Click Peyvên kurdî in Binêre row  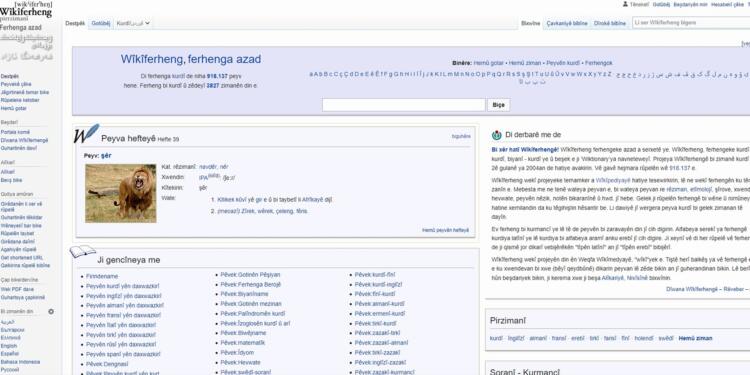(563, 63)
